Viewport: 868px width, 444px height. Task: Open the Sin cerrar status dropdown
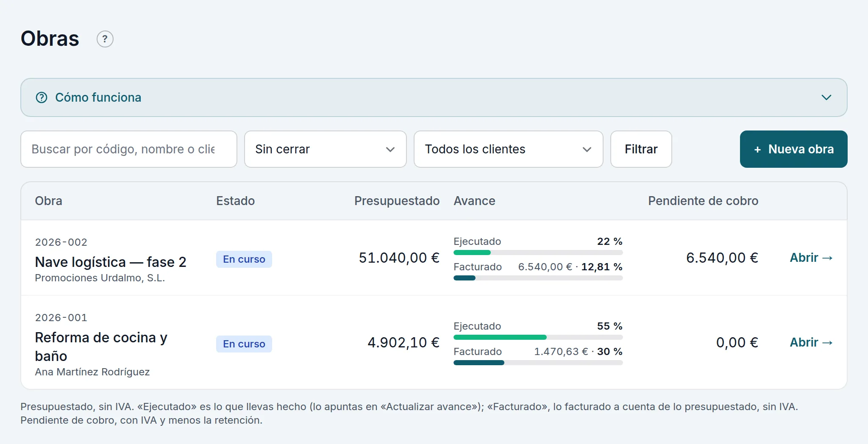[325, 149]
